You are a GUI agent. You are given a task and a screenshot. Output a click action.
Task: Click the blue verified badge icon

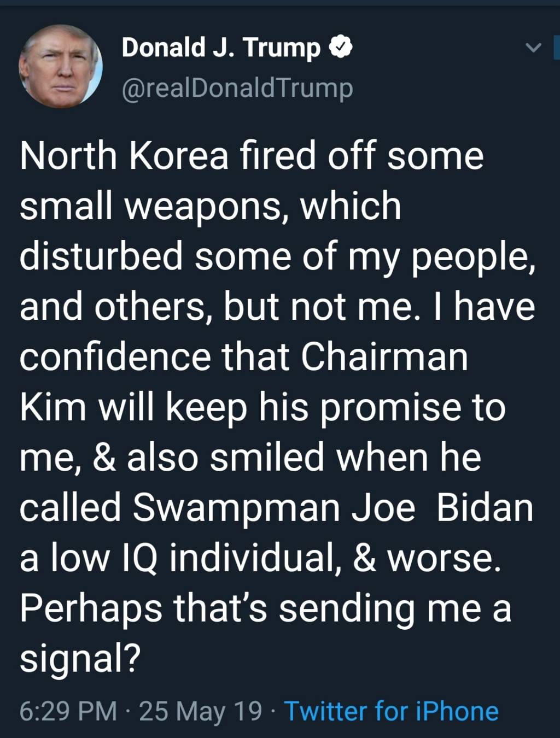(341, 48)
